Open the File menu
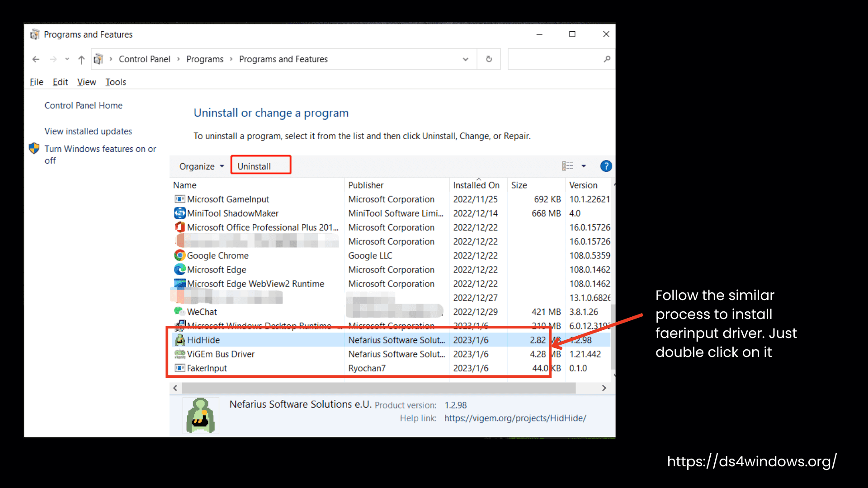This screenshot has height=488, width=868. (37, 82)
